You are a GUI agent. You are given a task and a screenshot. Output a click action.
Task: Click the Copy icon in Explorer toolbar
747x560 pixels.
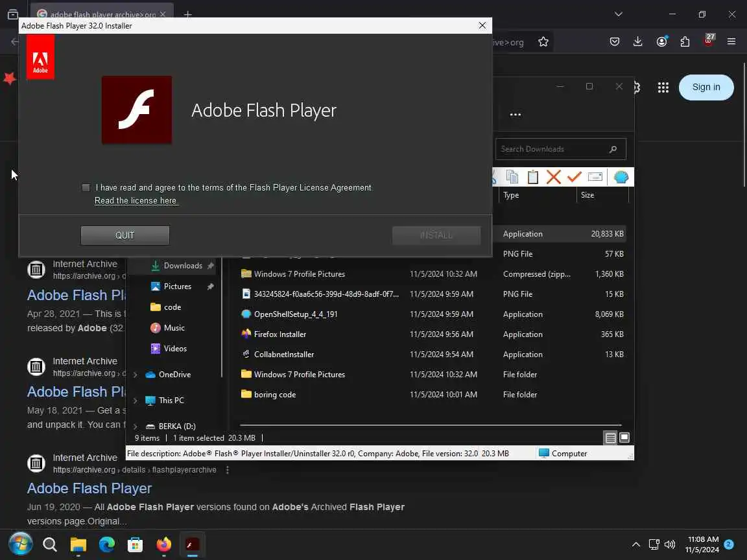[x=512, y=177]
